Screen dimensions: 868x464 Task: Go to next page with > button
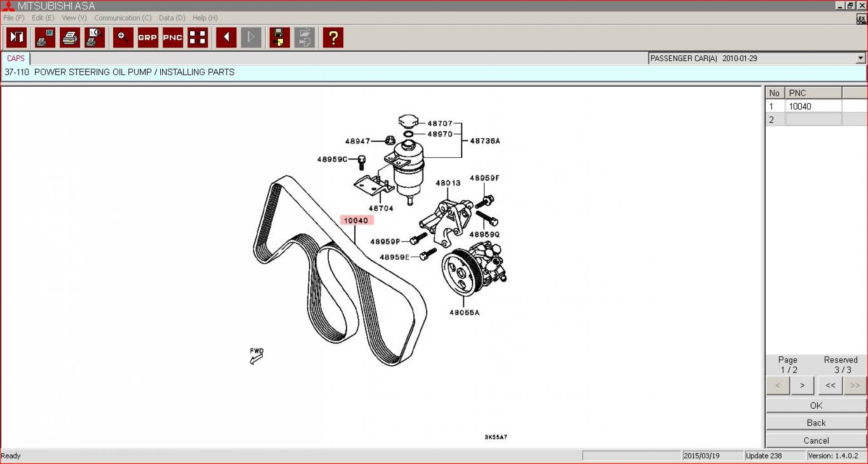click(x=802, y=386)
